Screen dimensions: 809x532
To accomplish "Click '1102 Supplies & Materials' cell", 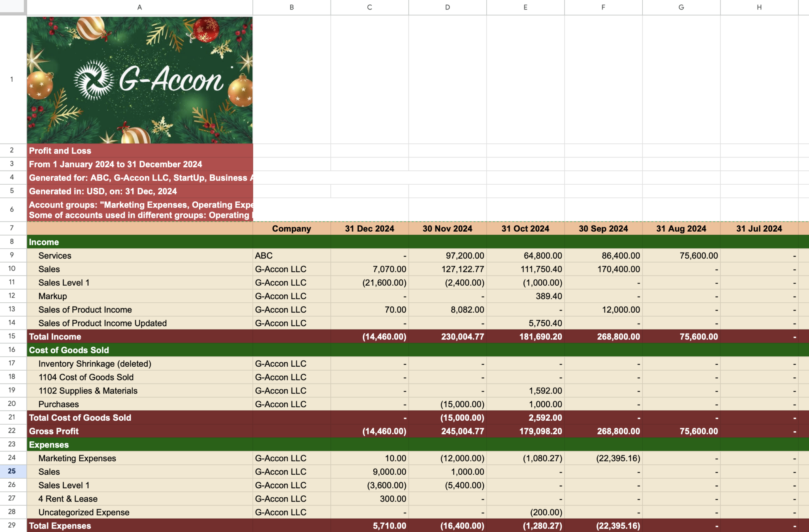I will [140, 390].
